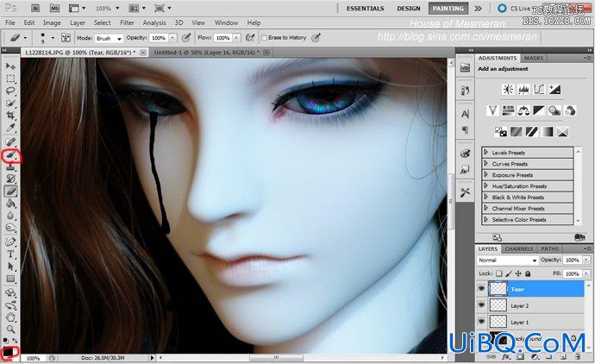595x364 pixels.
Task: Select the Paint Bucket tool
Action: pyautogui.click(x=10, y=204)
